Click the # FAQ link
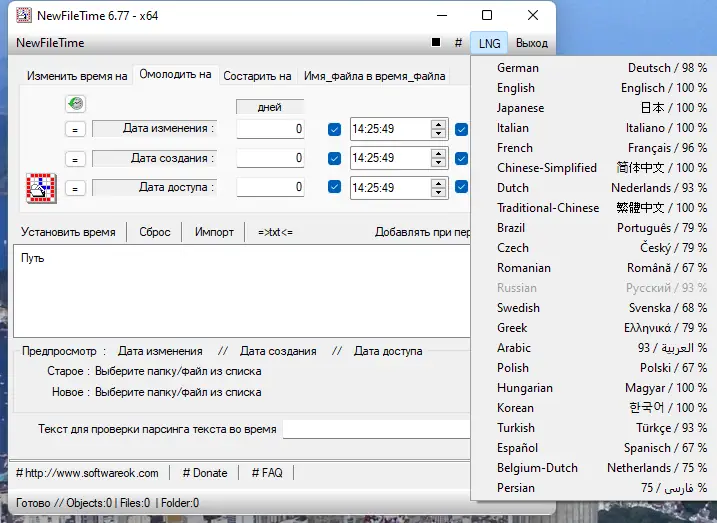The height and width of the screenshot is (523, 717). coord(267,473)
